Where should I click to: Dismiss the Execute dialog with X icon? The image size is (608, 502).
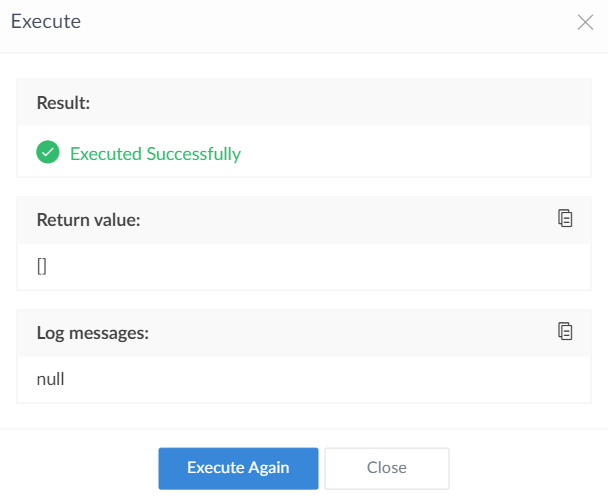point(585,23)
